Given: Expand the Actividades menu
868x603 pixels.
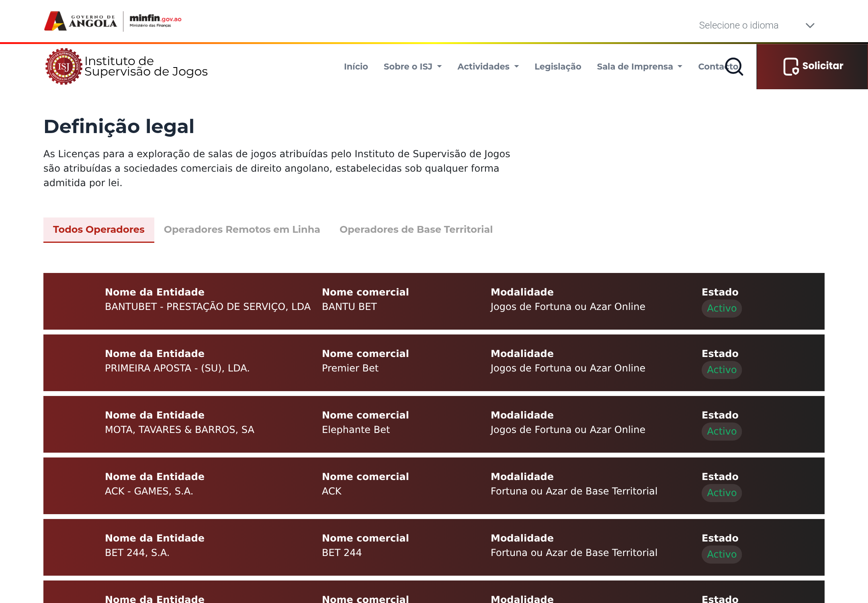Looking at the screenshot, I should tap(488, 67).
